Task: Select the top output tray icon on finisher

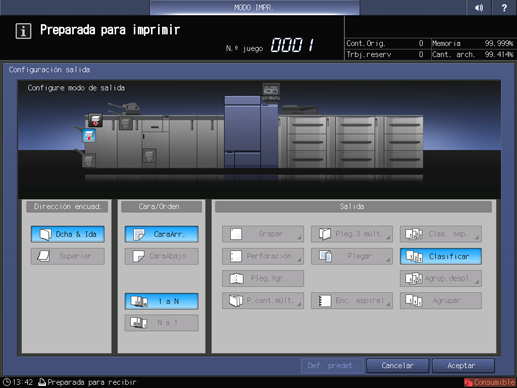Action: [x=95, y=120]
